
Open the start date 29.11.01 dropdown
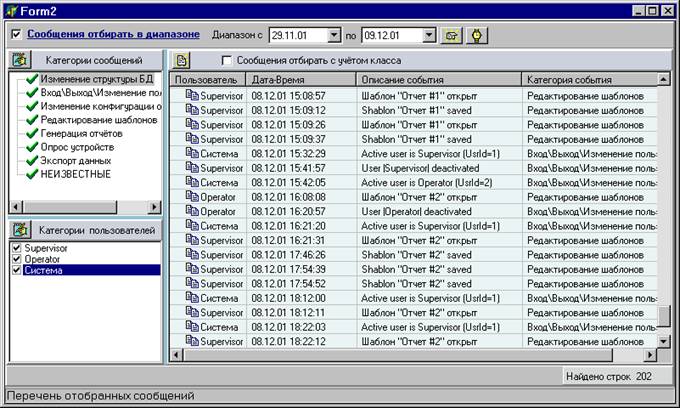coord(334,35)
